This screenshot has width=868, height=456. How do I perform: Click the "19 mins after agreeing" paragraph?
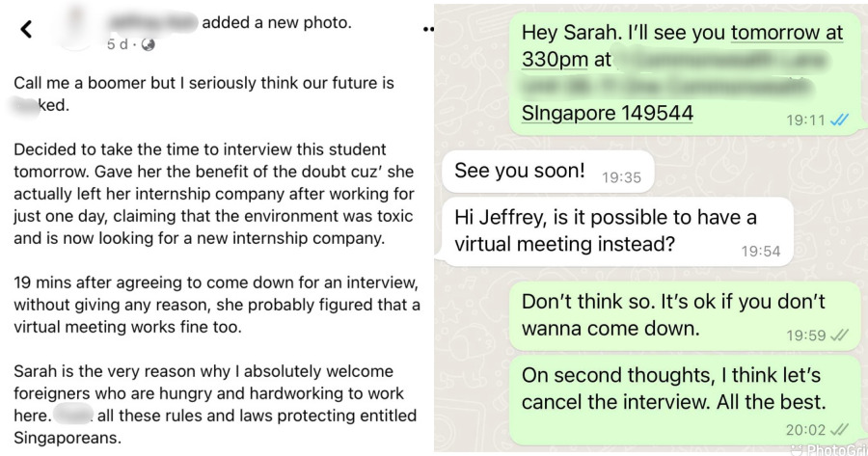[x=216, y=305]
